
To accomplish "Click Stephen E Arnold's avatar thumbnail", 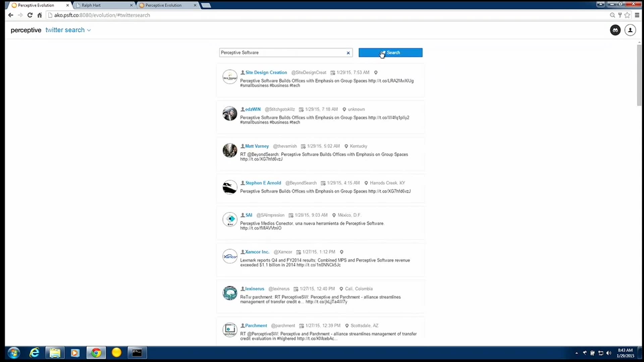I will pyautogui.click(x=230, y=187).
